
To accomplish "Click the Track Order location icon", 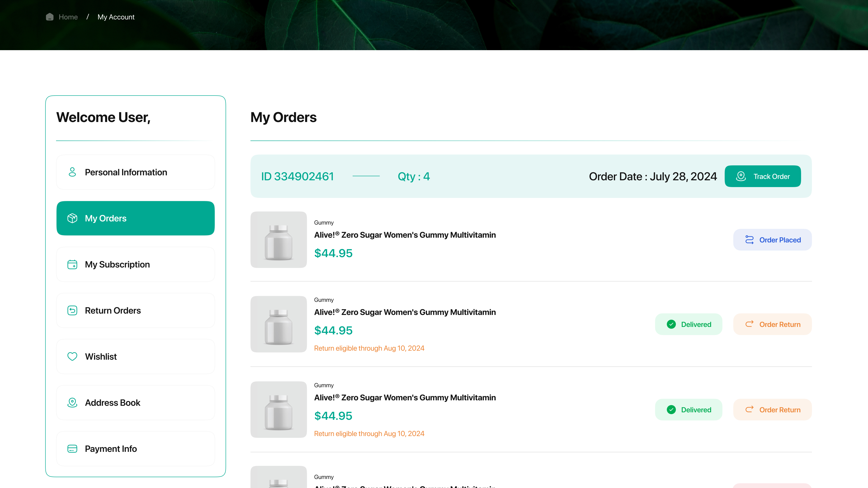I will click(x=741, y=176).
